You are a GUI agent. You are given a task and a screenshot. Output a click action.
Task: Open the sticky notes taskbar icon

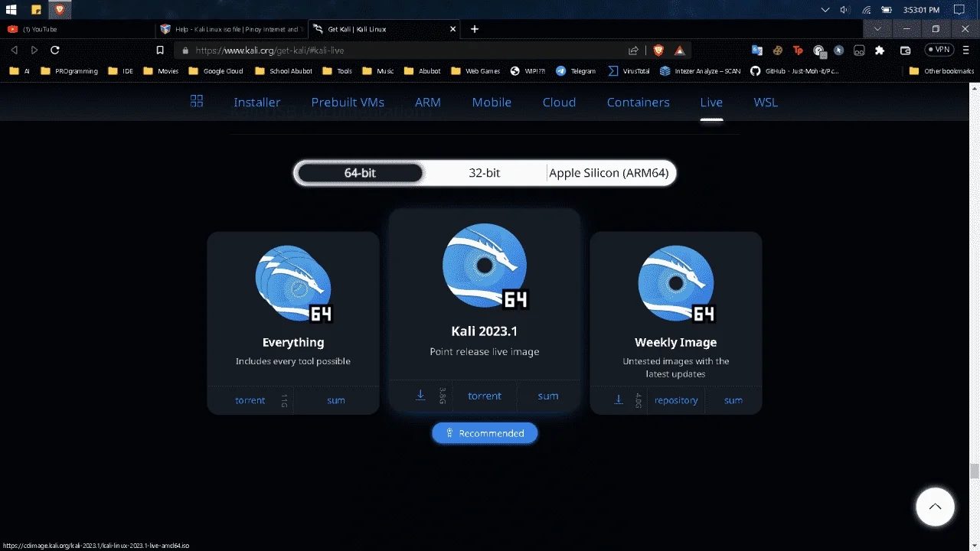[x=36, y=10]
